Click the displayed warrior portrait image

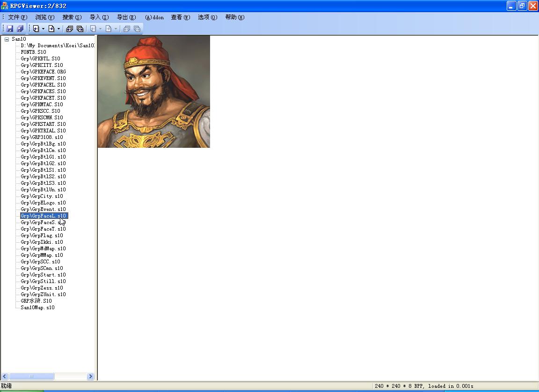(x=153, y=92)
